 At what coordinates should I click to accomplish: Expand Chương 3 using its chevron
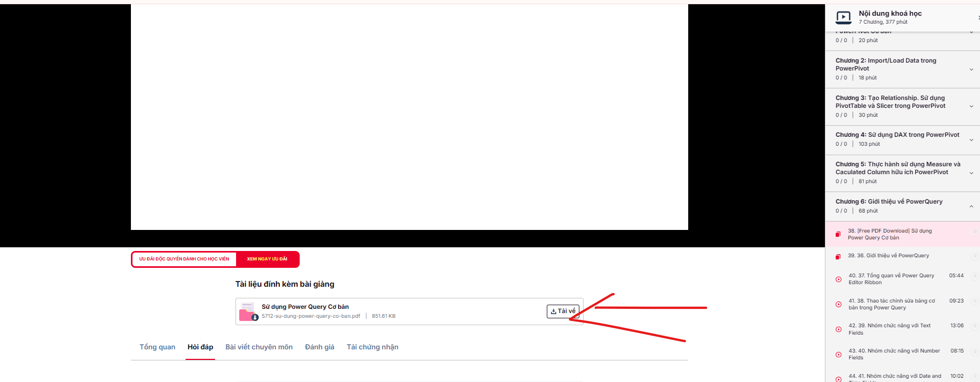(971, 106)
